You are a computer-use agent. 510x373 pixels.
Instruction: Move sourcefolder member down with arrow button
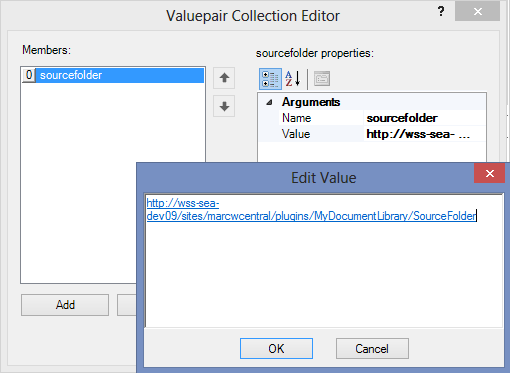click(224, 106)
